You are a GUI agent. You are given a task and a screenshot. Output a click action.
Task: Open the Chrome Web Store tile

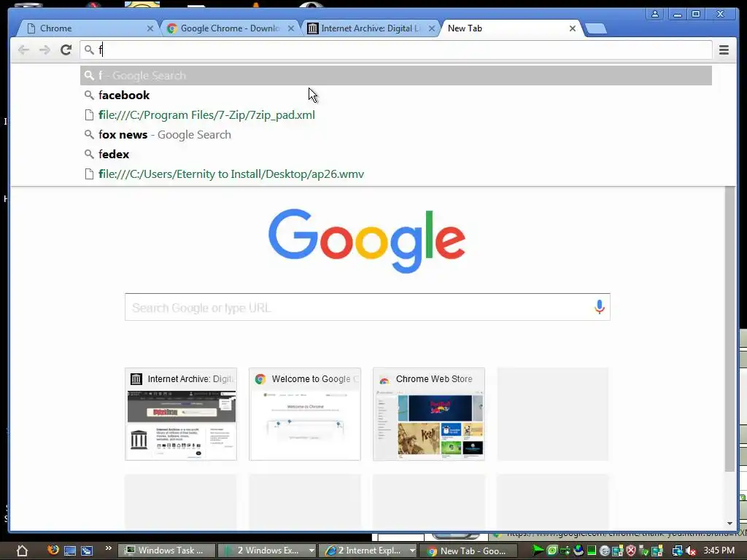(429, 414)
